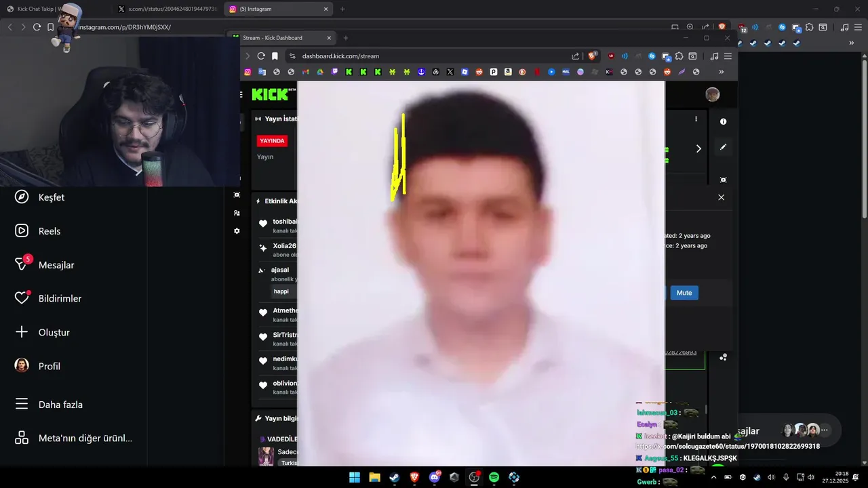
Task: Reload the Instagram page
Action: (x=37, y=27)
